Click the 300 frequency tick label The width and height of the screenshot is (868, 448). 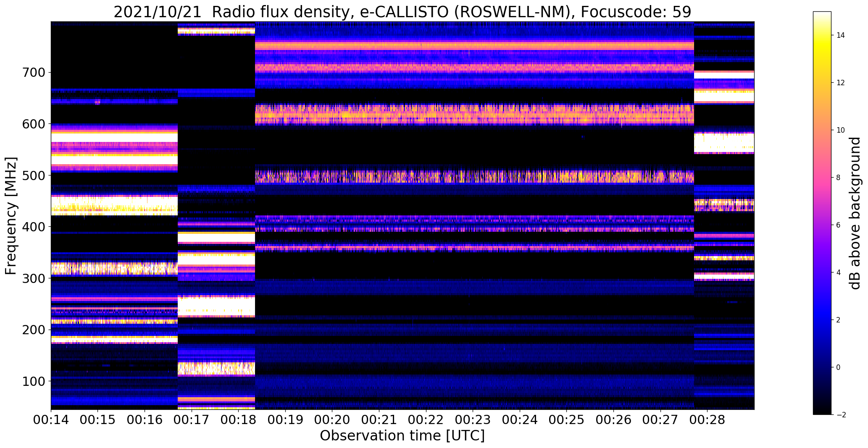[x=33, y=278]
